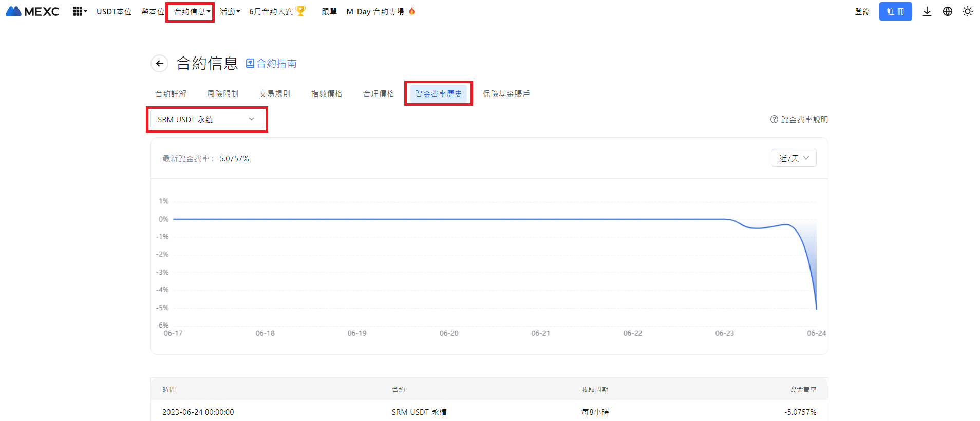Screen dimensions: 980x421
Task: Open the 風險限制 tab
Action: pyautogui.click(x=222, y=93)
